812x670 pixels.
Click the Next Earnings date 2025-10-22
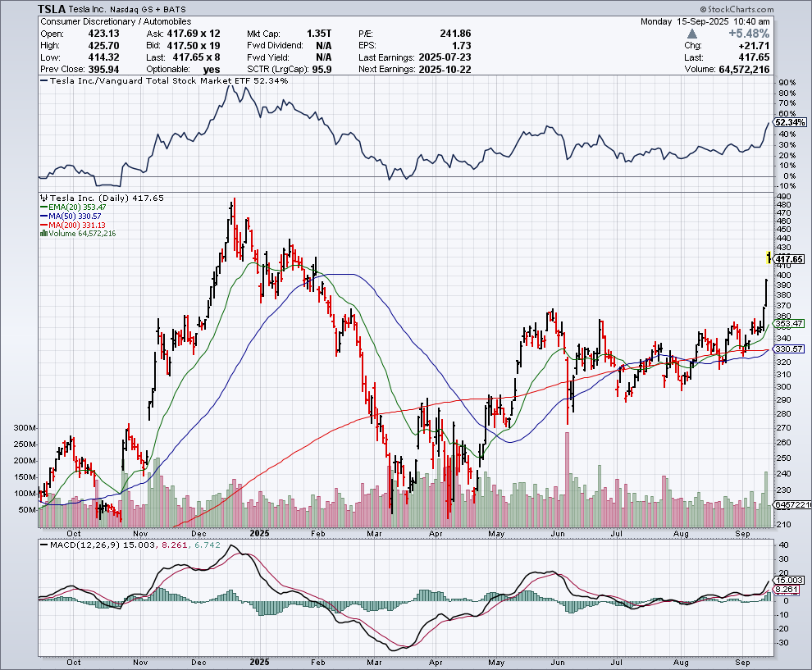click(445, 70)
